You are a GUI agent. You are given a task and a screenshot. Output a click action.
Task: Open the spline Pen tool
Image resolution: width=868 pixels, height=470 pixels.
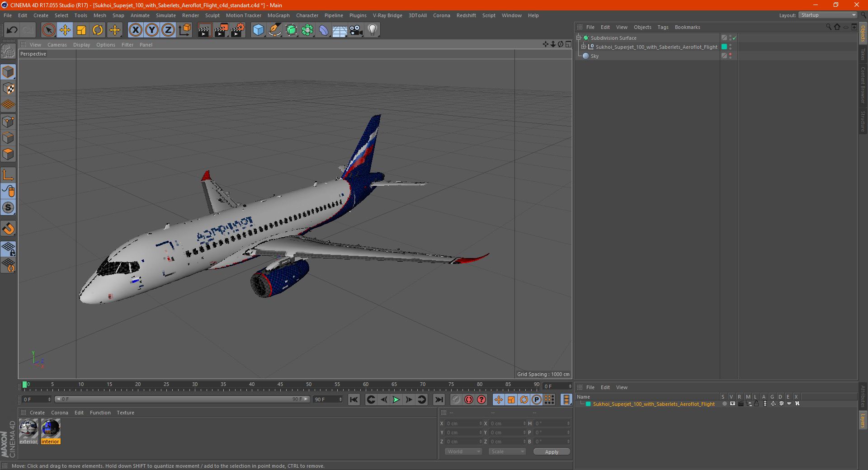275,30
